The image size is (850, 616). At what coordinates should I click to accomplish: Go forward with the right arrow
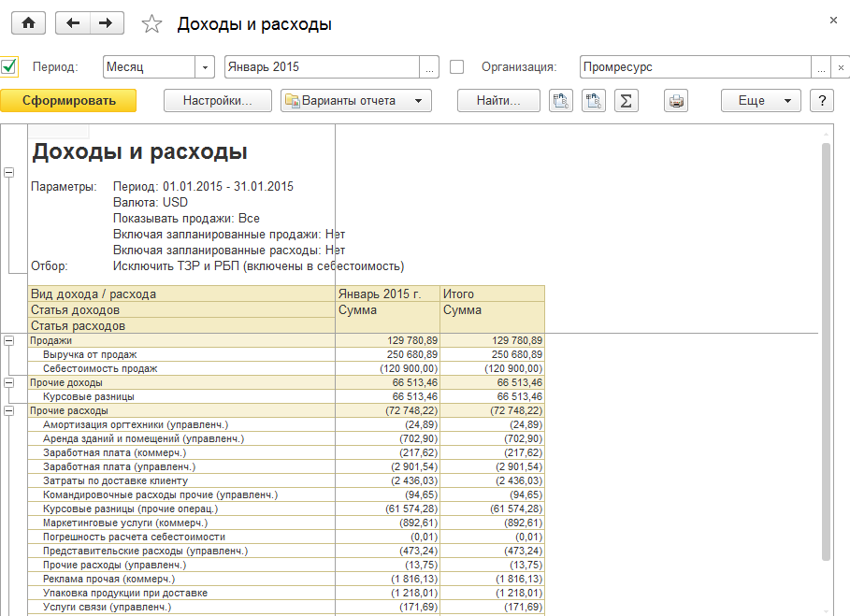(107, 23)
